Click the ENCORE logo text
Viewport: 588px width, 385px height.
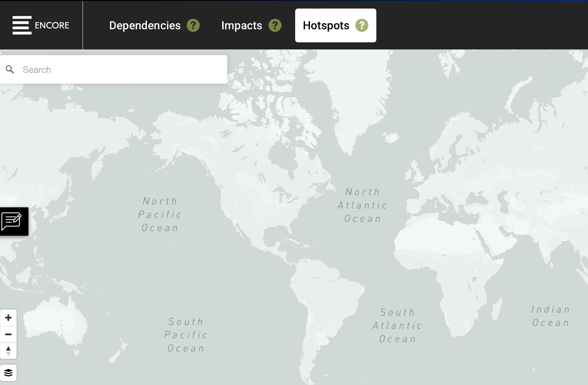coord(52,25)
